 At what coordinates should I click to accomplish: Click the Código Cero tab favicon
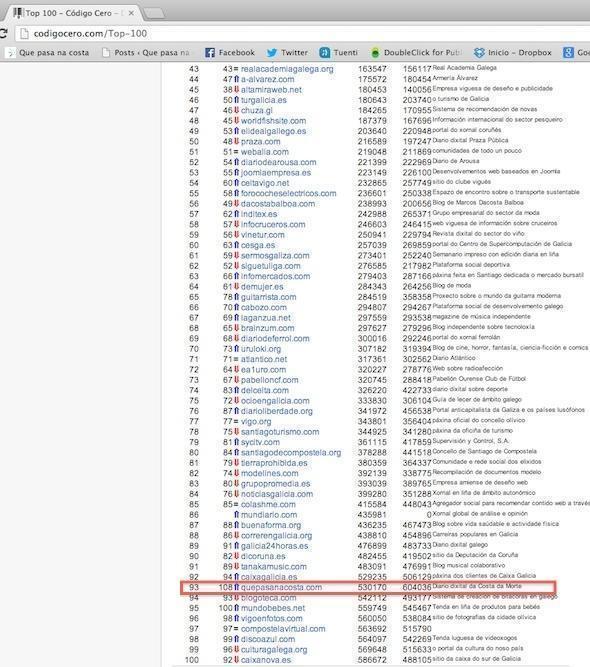(18, 13)
